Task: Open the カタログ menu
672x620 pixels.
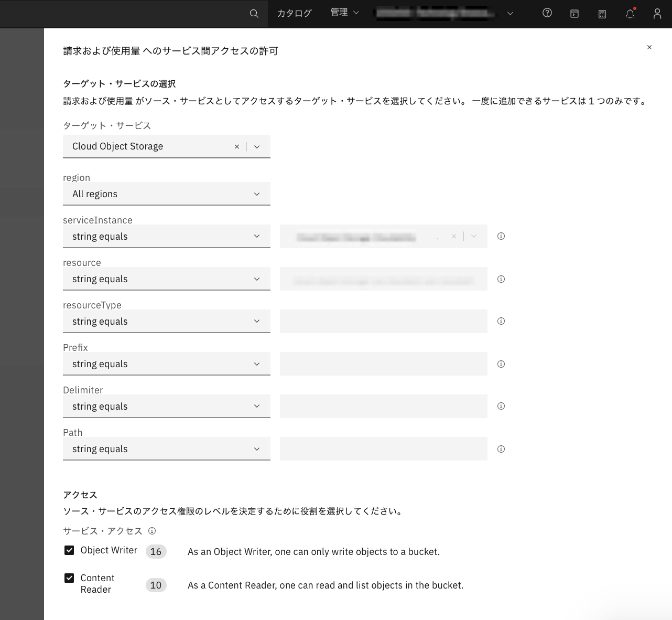Action: (294, 13)
